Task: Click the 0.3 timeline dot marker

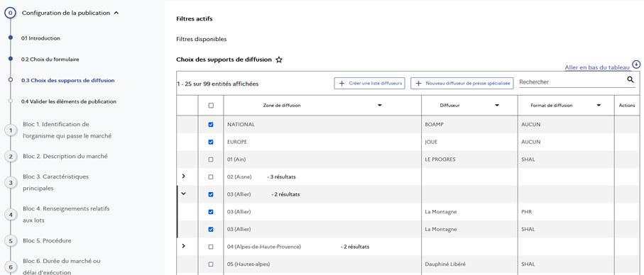Action: click(x=10, y=80)
